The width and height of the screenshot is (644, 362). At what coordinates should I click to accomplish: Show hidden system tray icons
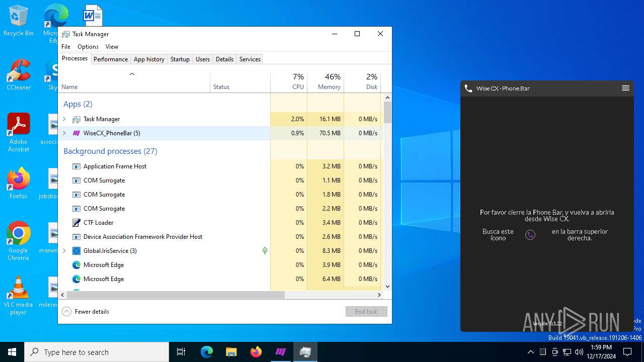point(531,352)
